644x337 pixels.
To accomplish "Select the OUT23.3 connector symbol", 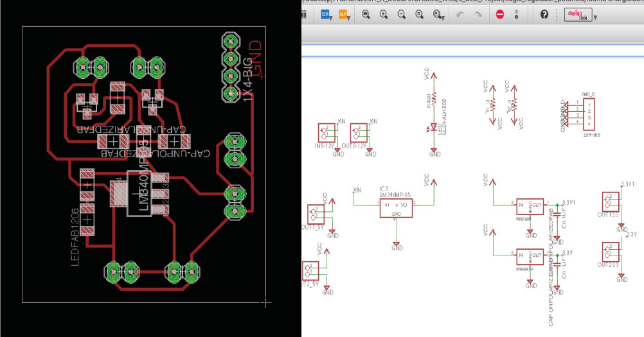I will [611, 252].
